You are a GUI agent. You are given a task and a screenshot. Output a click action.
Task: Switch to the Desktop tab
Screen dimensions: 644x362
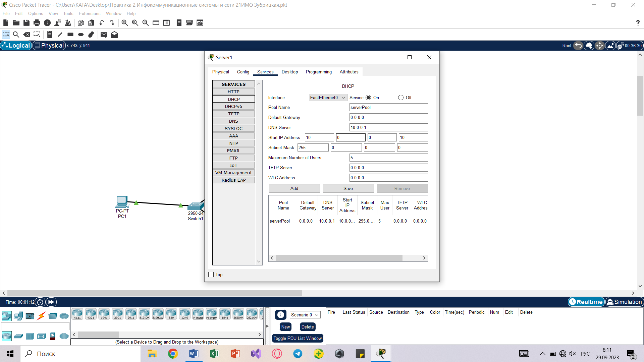[290, 72]
